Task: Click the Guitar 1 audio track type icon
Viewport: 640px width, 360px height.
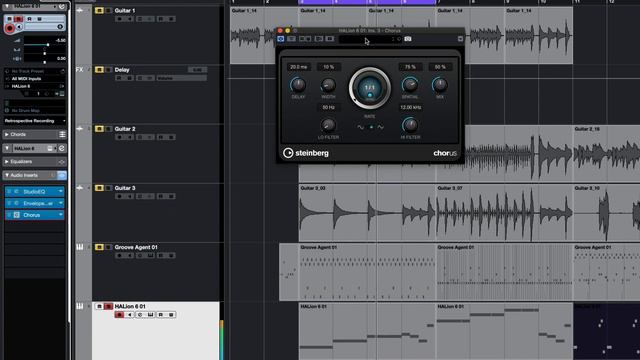Action: pos(80,10)
